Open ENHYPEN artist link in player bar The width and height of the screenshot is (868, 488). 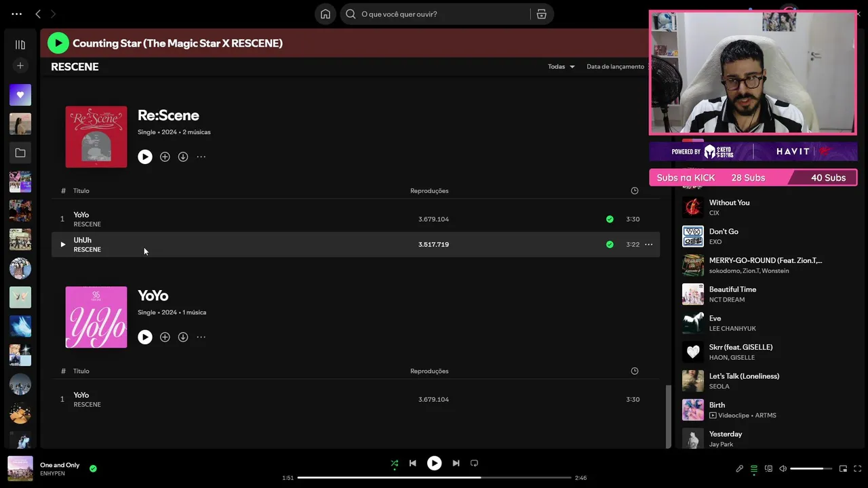pyautogui.click(x=52, y=473)
